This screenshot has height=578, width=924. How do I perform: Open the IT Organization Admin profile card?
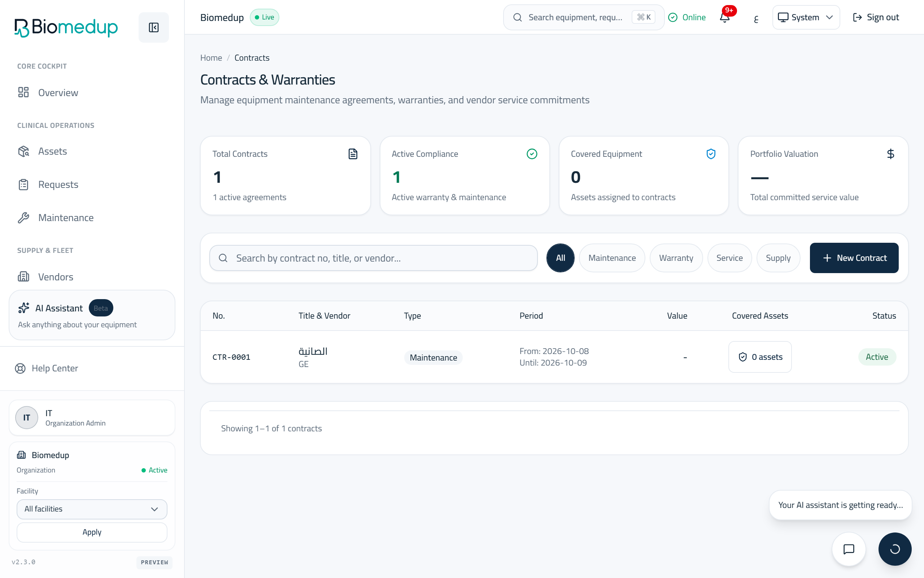click(92, 418)
